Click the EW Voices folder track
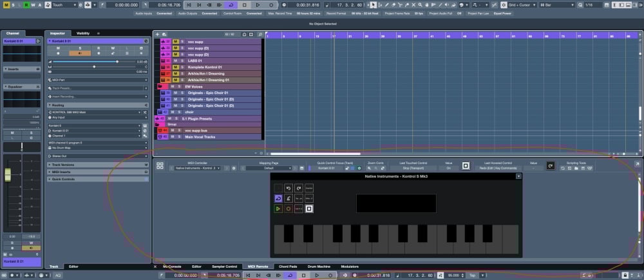The width and height of the screenshot is (644, 280). 208,87
